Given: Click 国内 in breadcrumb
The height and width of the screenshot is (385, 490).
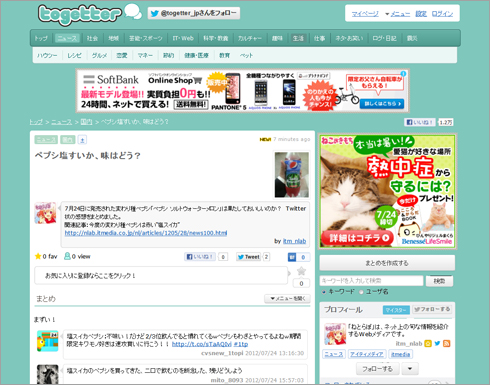Looking at the screenshot, I should pos(86,122).
